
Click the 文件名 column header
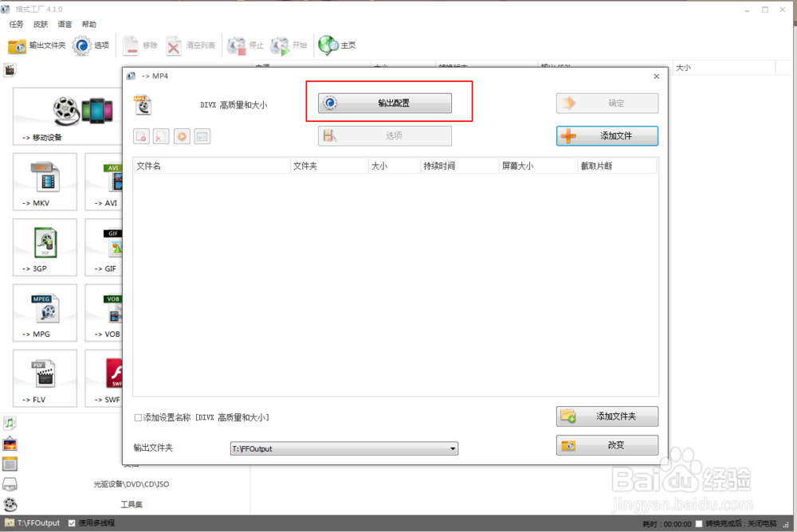pyautogui.click(x=211, y=166)
